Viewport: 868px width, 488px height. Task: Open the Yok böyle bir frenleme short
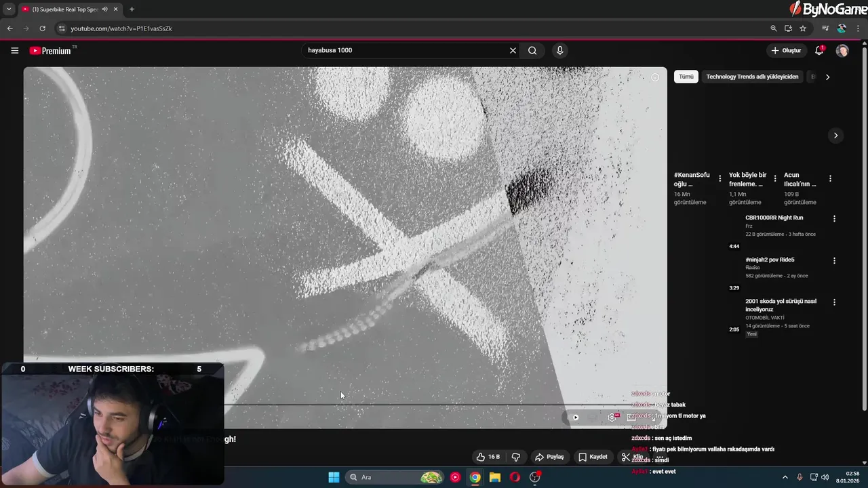[747, 179]
